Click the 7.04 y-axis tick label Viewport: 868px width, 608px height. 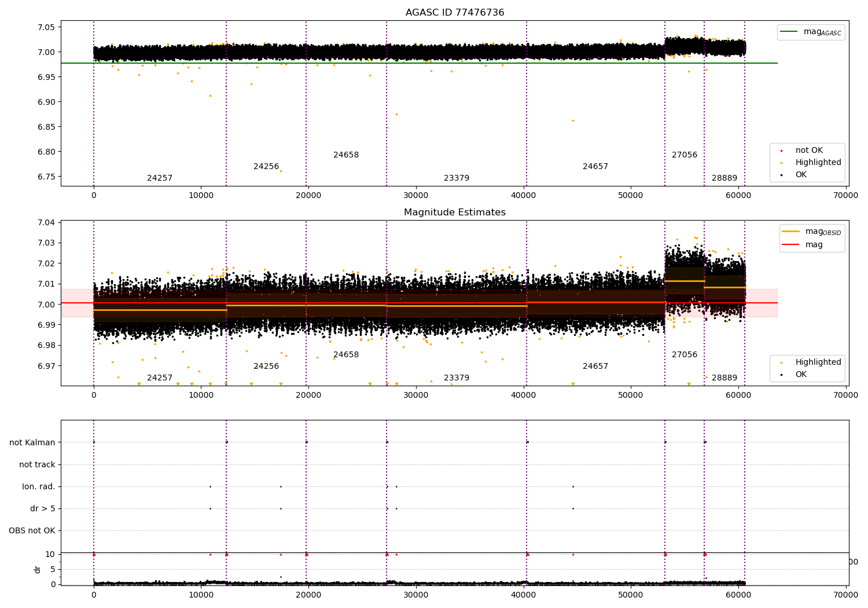click(46, 222)
